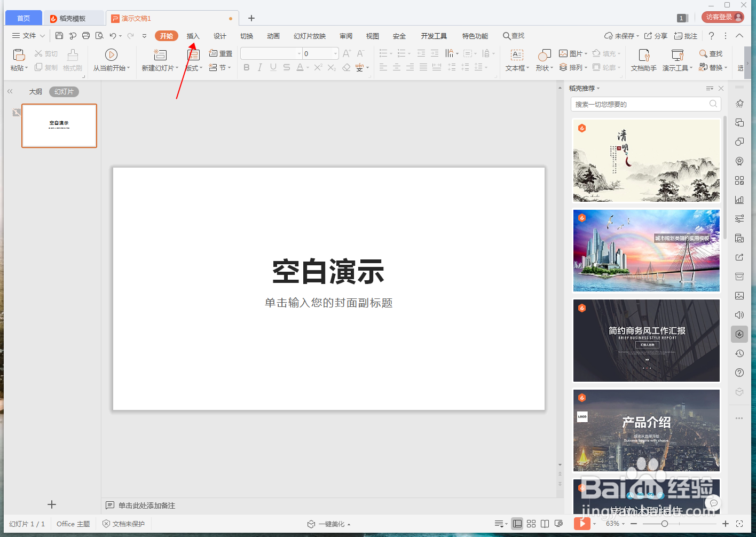
Task: Select the 空白演示 slide thumbnail
Action: [59, 126]
